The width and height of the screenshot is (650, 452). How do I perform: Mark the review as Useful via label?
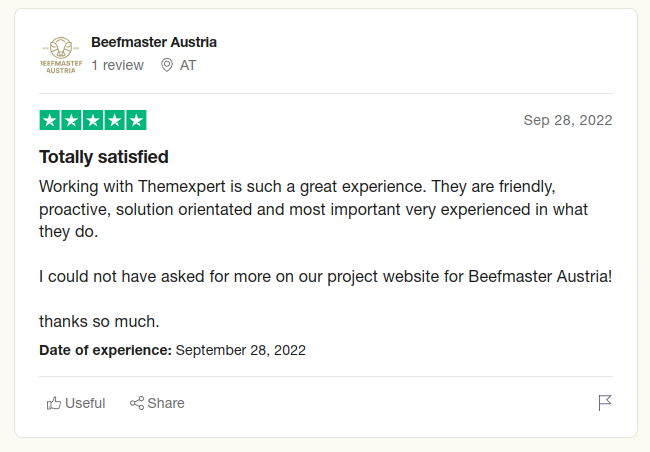(x=85, y=403)
